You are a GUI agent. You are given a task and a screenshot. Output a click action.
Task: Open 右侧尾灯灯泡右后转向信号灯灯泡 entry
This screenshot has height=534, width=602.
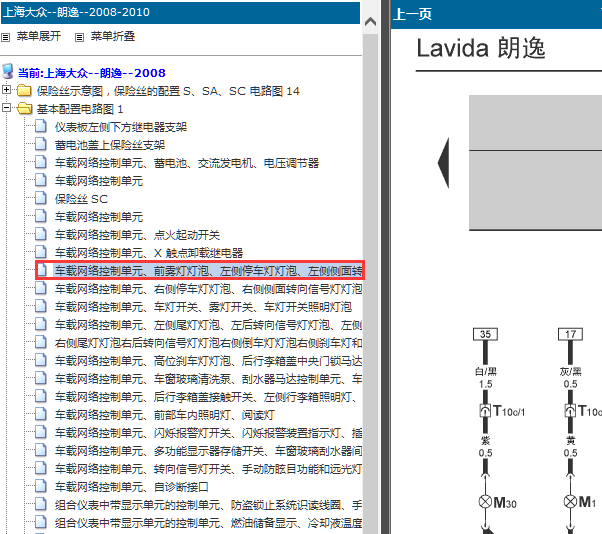pos(208,343)
